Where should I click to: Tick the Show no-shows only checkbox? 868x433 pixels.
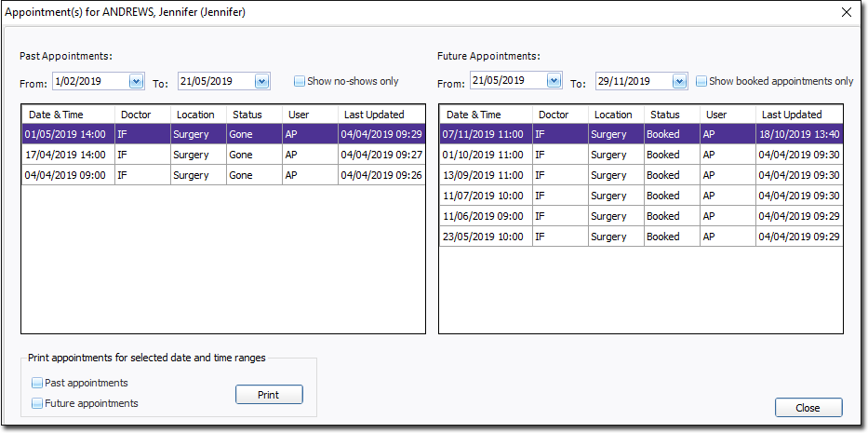click(300, 81)
